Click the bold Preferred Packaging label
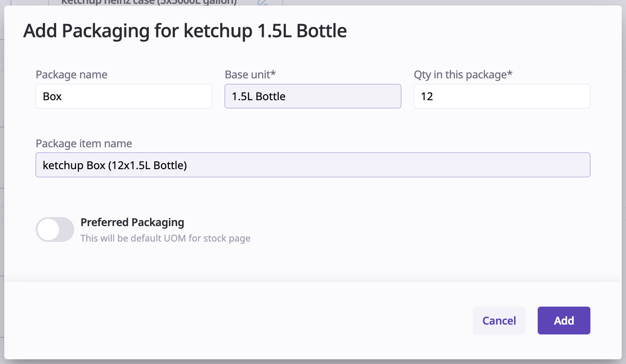The height and width of the screenshot is (364, 626). (132, 223)
